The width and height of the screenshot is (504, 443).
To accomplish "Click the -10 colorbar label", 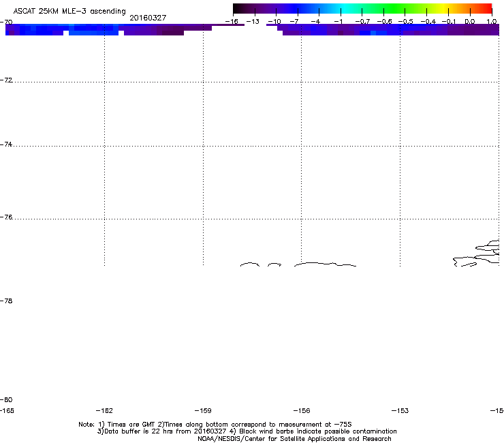I will [274, 22].
